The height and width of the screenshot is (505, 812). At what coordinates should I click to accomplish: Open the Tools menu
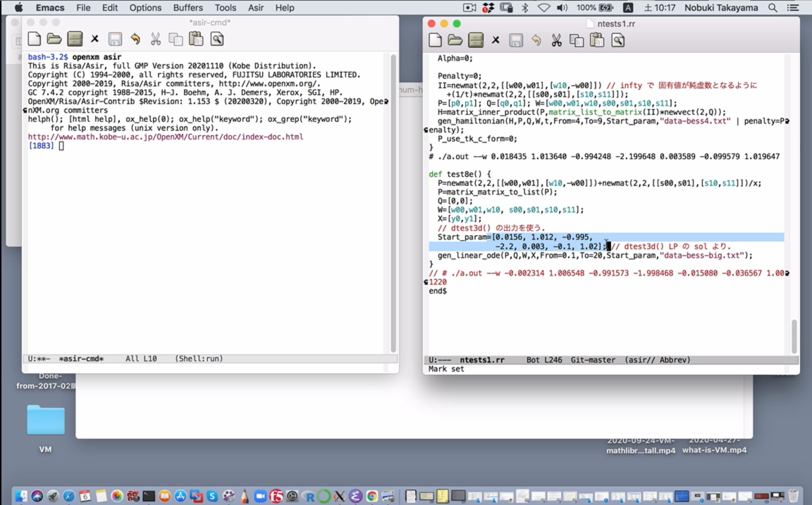tap(225, 7)
